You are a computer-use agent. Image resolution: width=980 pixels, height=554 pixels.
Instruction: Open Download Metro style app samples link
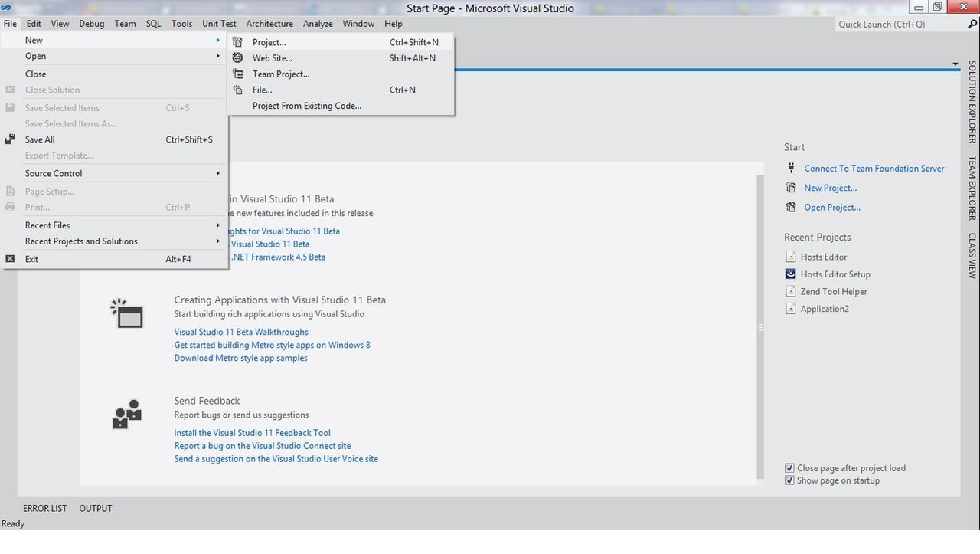(x=240, y=358)
